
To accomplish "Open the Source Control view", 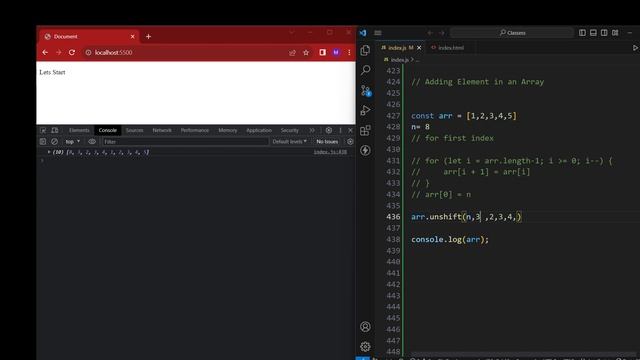I will (x=365, y=90).
